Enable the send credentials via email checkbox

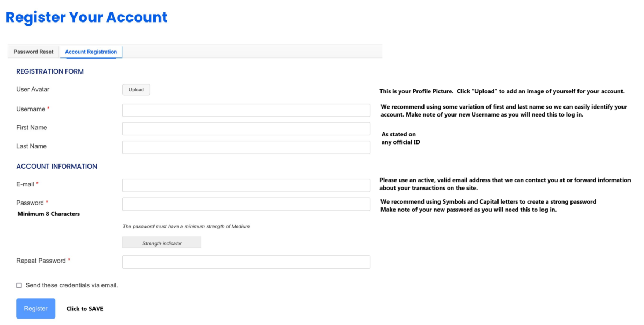(19, 285)
